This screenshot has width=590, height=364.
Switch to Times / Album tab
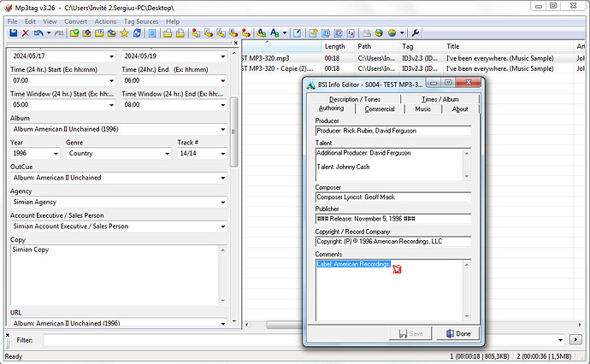point(440,99)
